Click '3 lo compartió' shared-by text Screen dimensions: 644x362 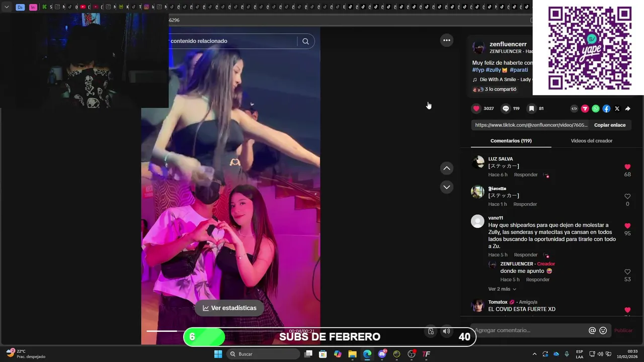click(501, 89)
